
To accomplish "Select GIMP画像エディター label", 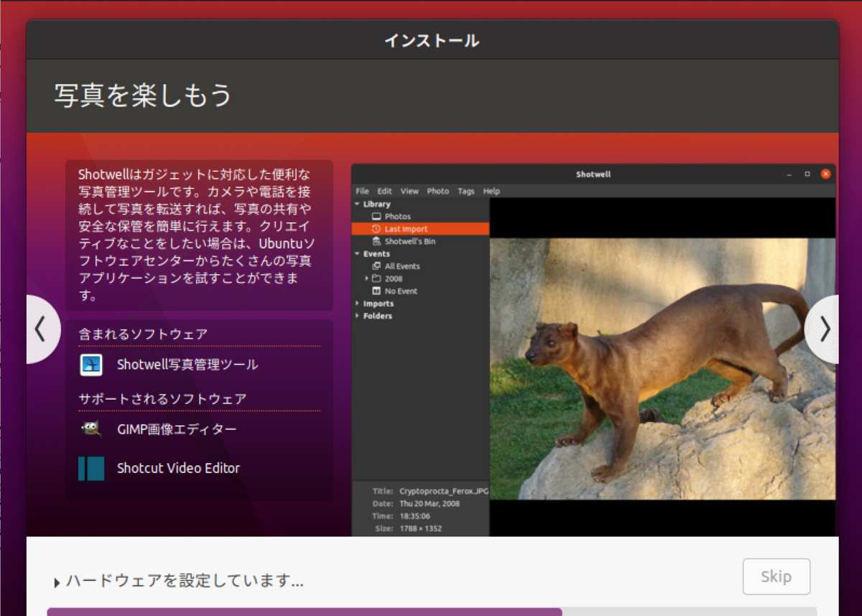I will [177, 429].
